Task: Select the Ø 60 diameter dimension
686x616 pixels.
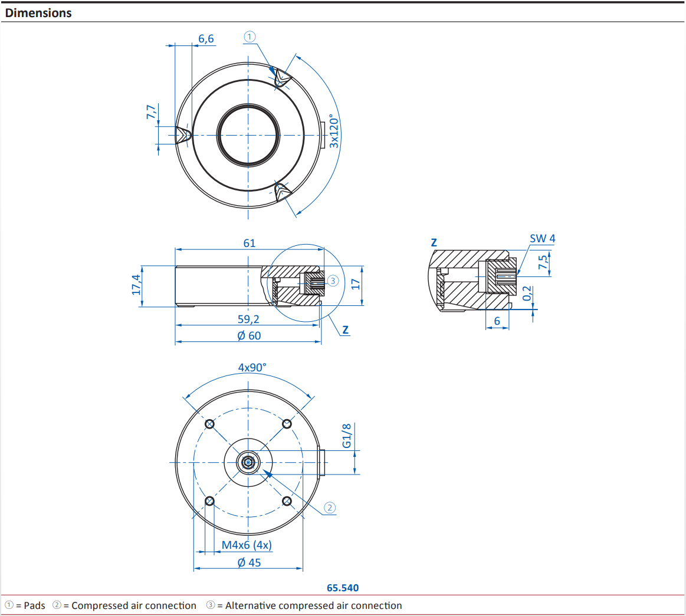Action: point(249,335)
